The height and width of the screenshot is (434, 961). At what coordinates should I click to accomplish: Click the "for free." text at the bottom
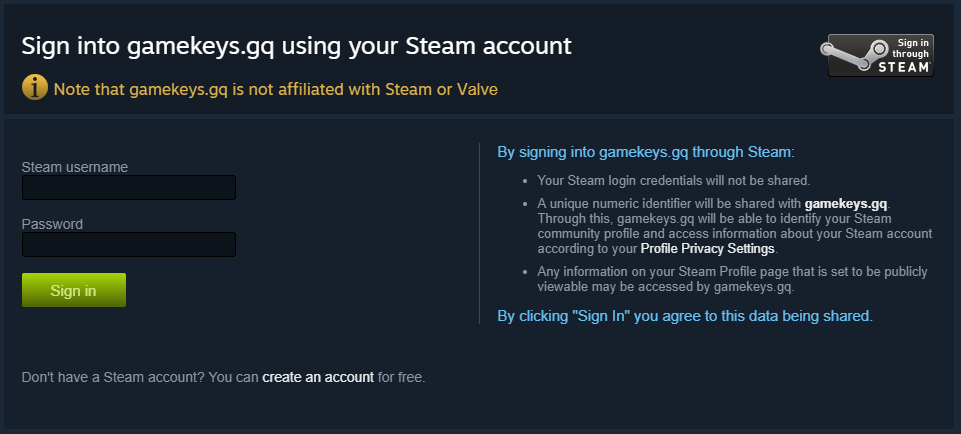[401, 377]
